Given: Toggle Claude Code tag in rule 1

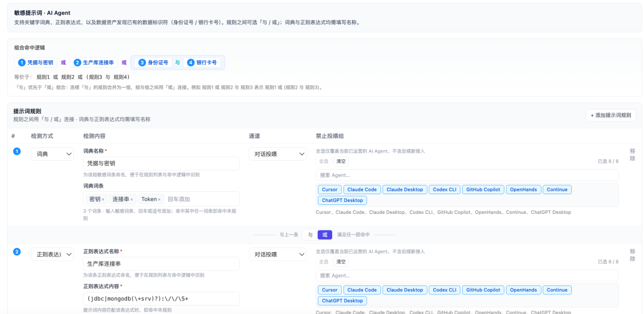Looking at the screenshot, I should (362, 189).
